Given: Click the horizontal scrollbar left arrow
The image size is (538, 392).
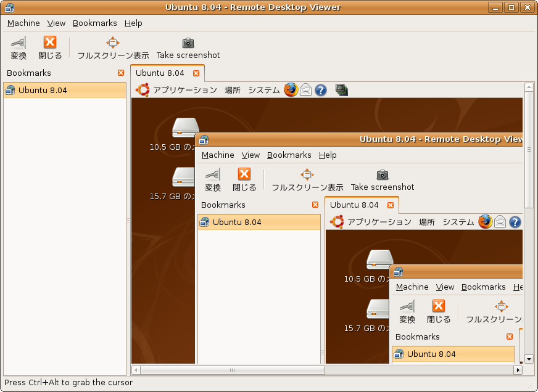Looking at the screenshot, I should (136, 370).
